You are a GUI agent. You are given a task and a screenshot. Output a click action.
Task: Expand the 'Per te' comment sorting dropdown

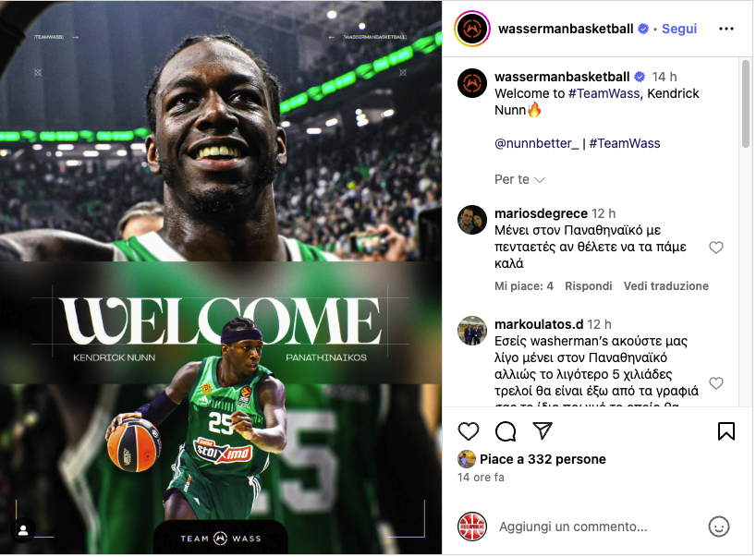coord(519,180)
